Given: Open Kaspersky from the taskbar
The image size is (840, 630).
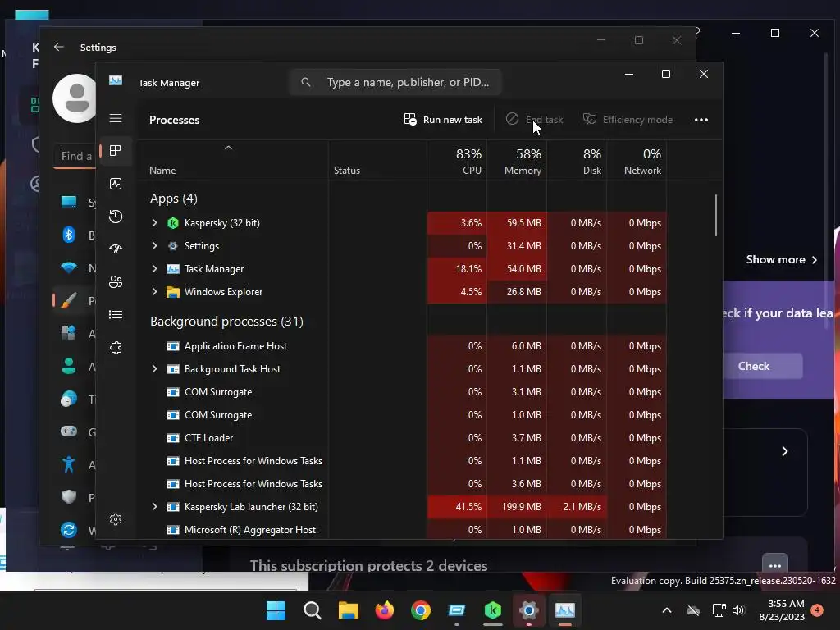Looking at the screenshot, I should pos(493,610).
